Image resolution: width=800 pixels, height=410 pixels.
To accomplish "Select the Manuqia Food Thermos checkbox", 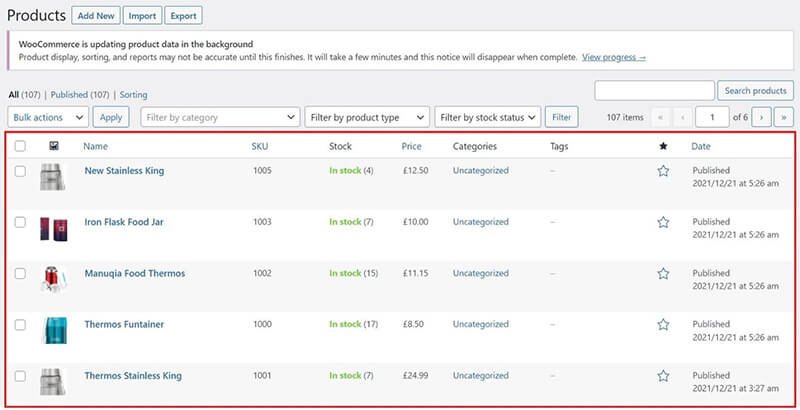I will [20, 274].
